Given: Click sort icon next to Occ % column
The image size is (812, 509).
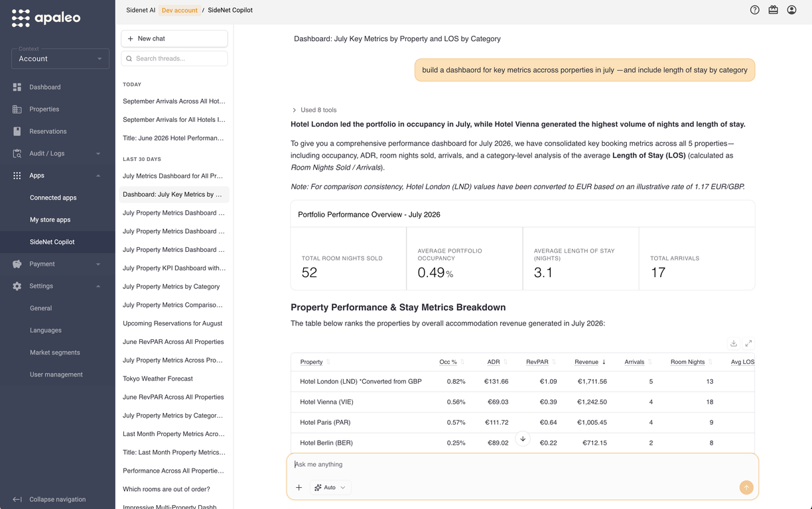Looking at the screenshot, I should (x=462, y=362).
